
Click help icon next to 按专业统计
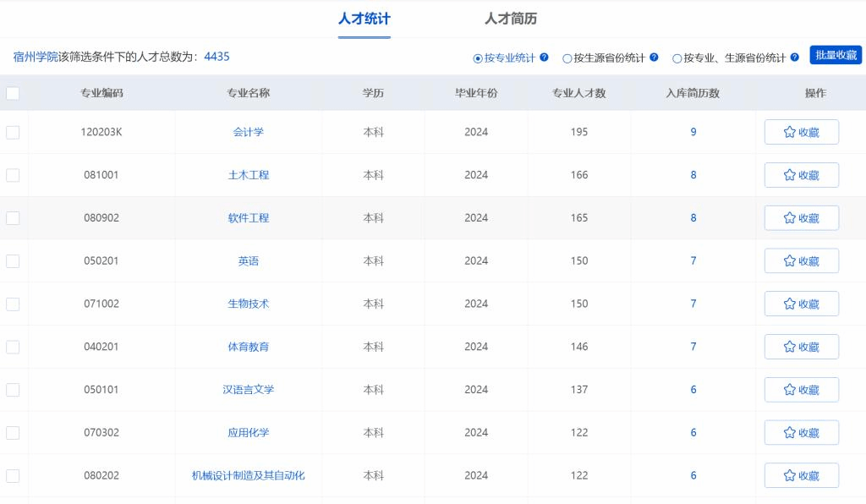545,58
